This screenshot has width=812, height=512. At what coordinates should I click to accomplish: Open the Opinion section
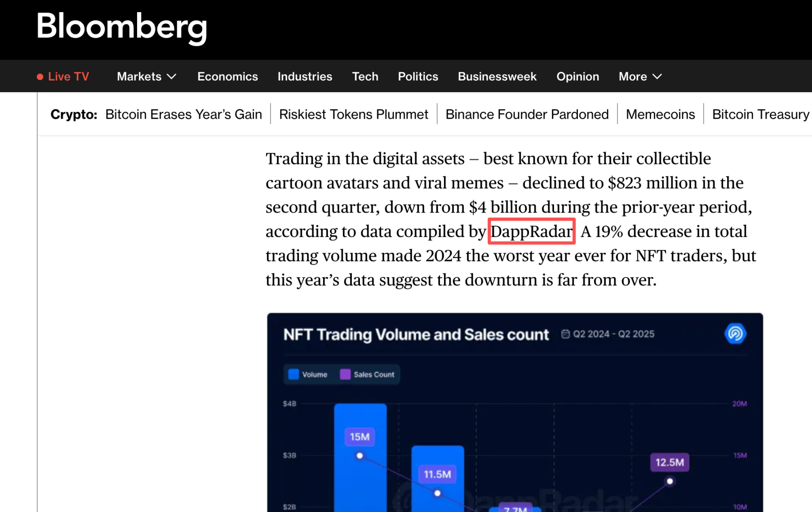coord(577,76)
